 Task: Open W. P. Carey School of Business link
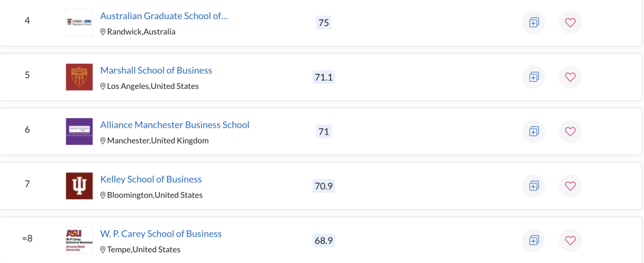click(x=160, y=234)
